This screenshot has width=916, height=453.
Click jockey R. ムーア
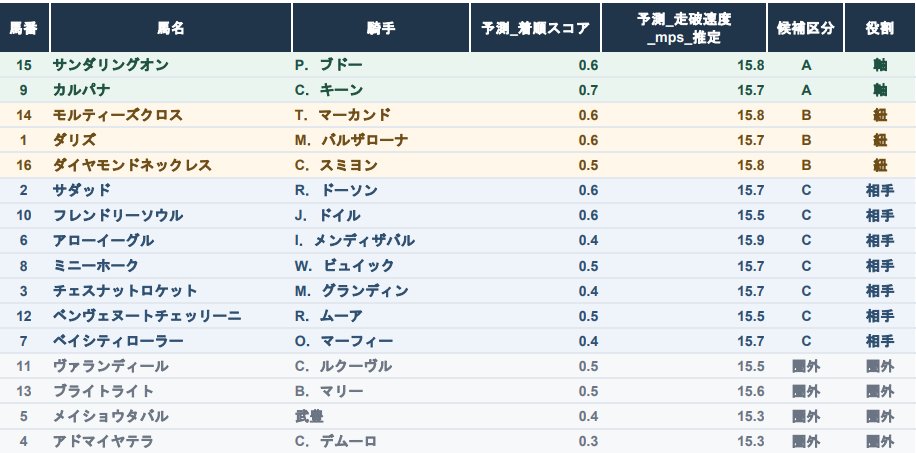click(x=329, y=316)
